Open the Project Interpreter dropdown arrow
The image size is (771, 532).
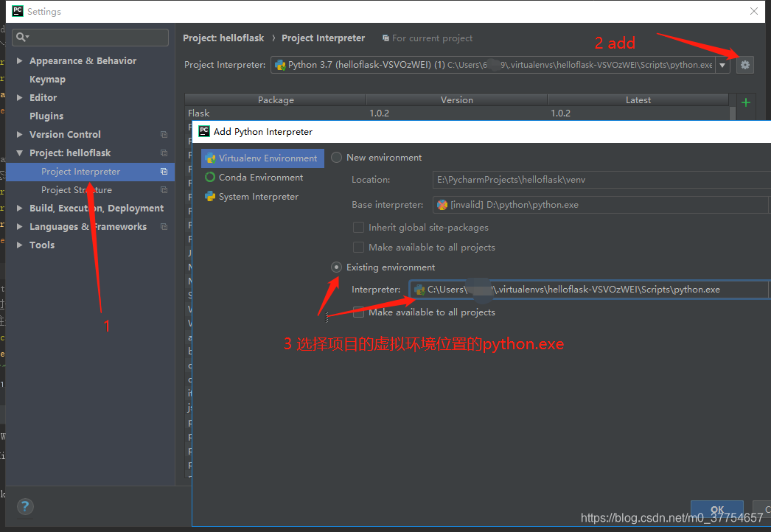click(x=722, y=65)
